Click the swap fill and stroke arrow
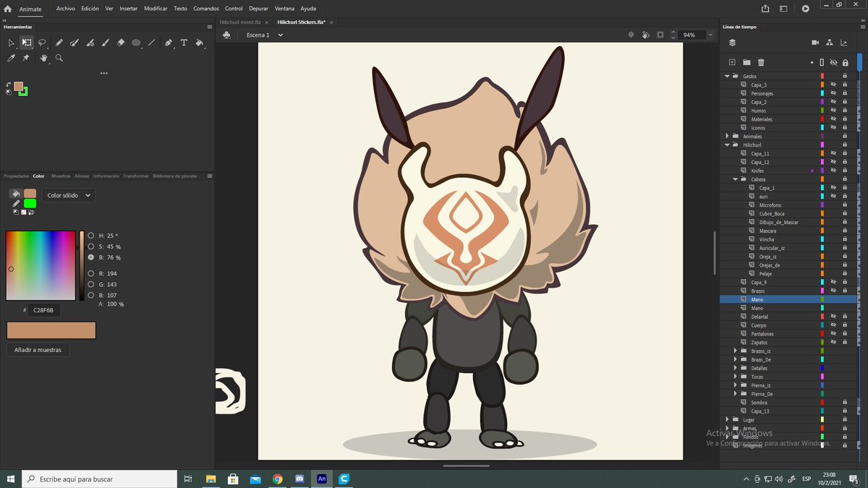Screen dimensions: 868x488 (8, 85)
